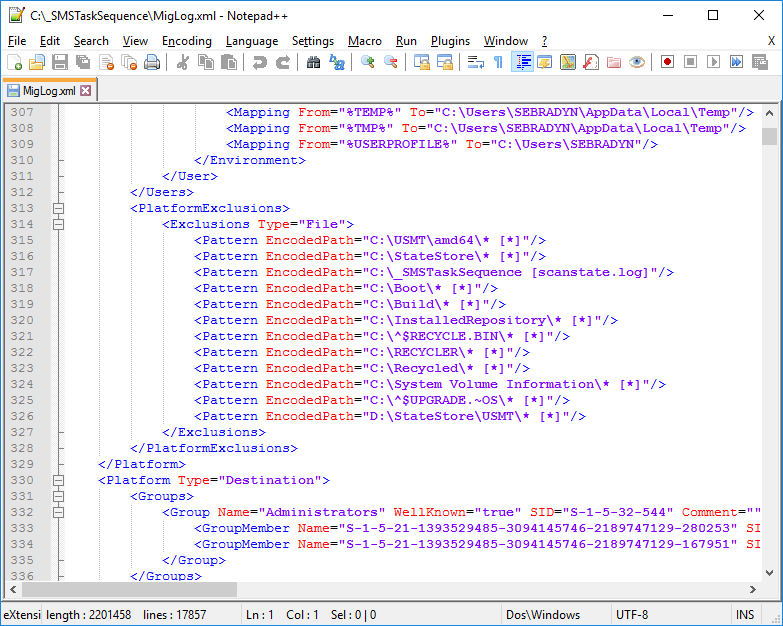This screenshot has height=626, width=783.
Task: Open the Search menu
Action: [91, 41]
